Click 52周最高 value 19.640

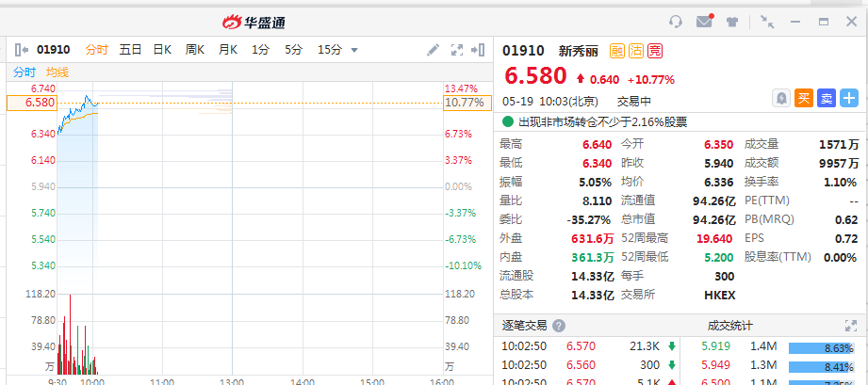(714, 238)
